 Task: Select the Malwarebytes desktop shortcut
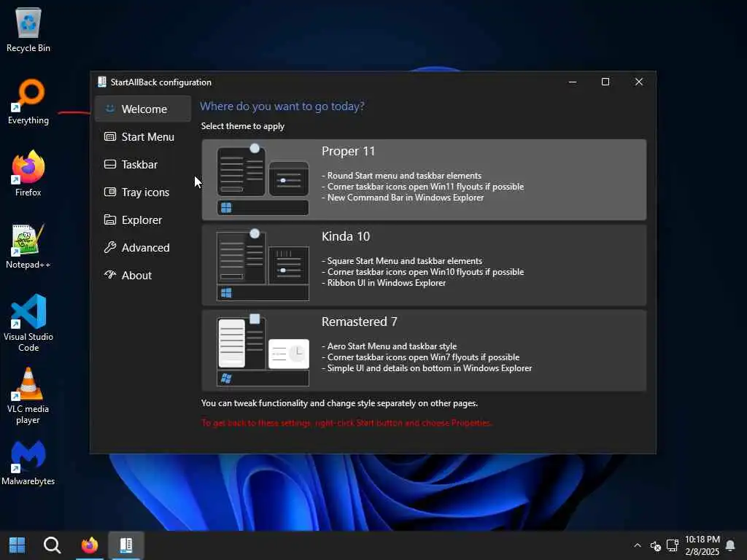pyautogui.click(x=28, y=463)
